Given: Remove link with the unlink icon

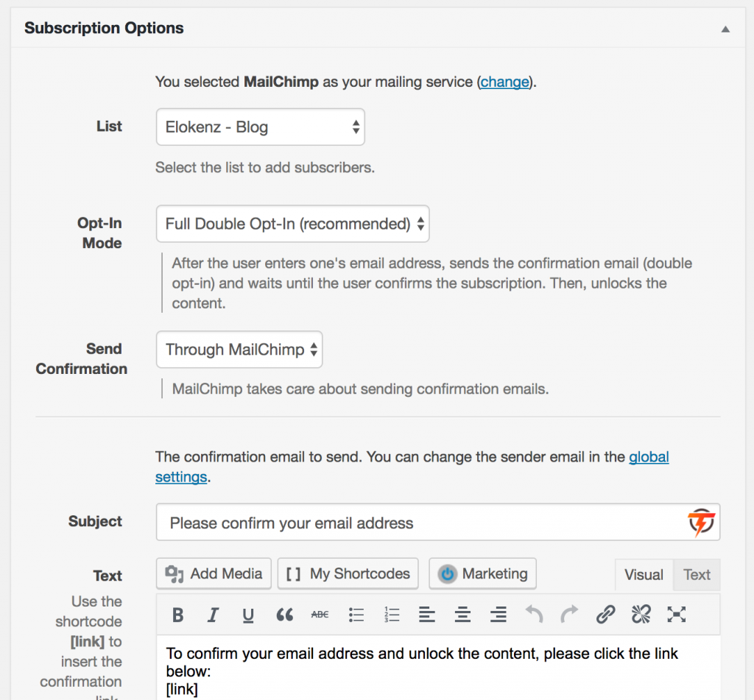Looking at the screenshot, I should pos(641,615).
